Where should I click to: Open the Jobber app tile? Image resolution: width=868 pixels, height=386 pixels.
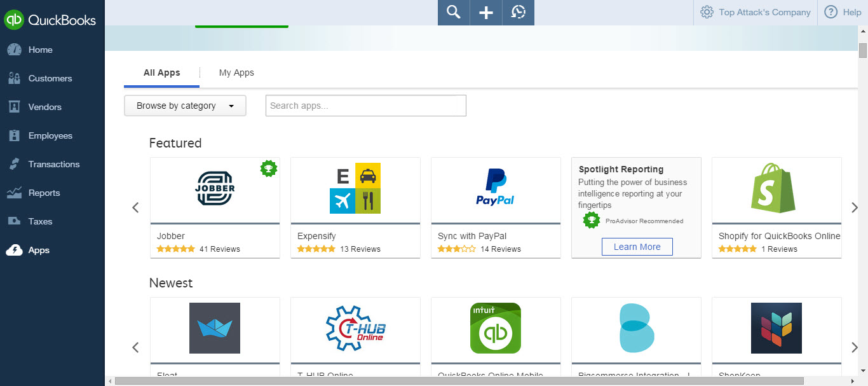tap(215, 207)
